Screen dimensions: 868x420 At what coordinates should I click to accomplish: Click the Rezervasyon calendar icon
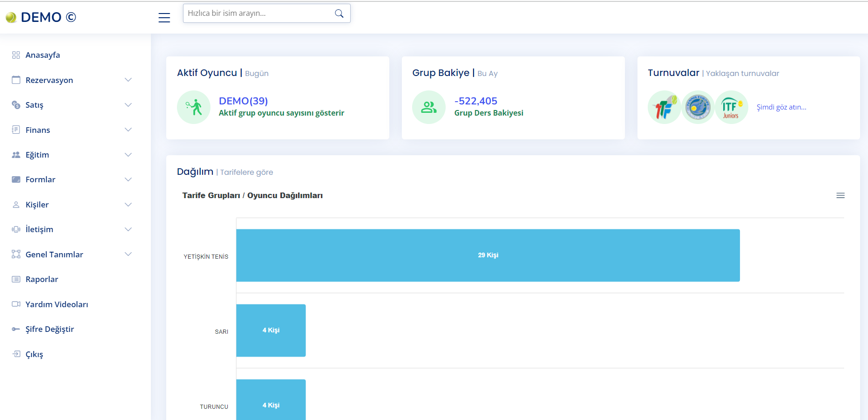[16, 80]
